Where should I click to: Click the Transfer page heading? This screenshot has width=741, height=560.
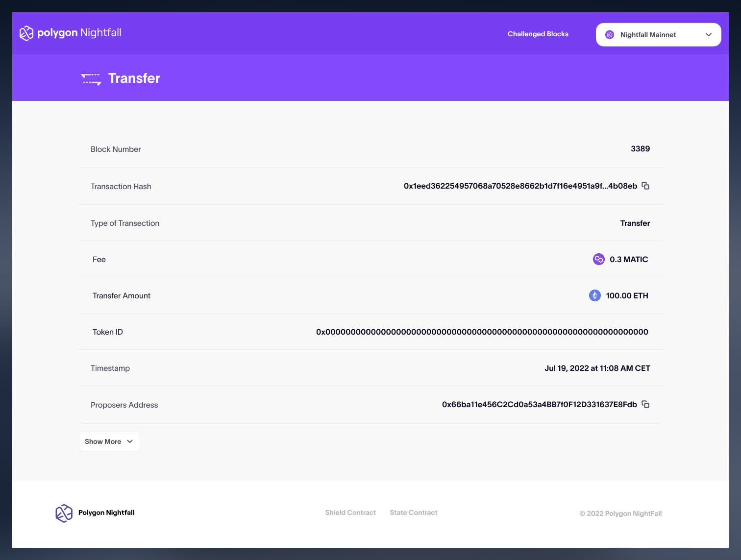(134, 78)
